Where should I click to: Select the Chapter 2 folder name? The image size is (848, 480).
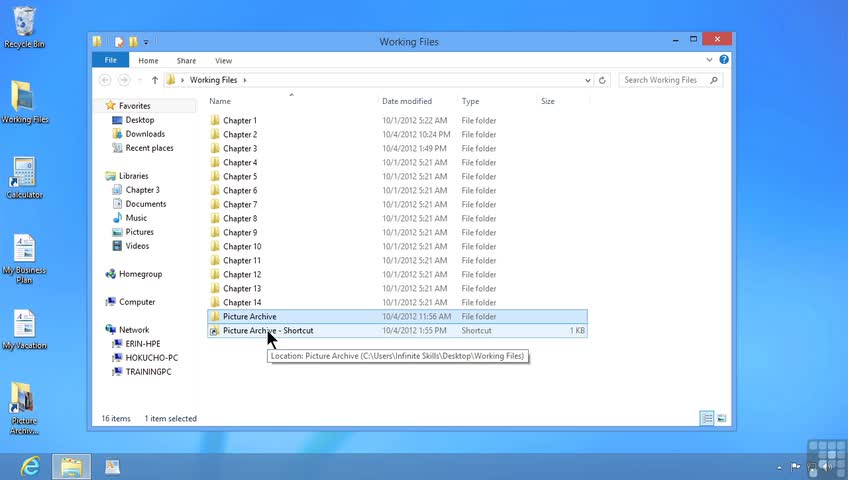(240, 135)
